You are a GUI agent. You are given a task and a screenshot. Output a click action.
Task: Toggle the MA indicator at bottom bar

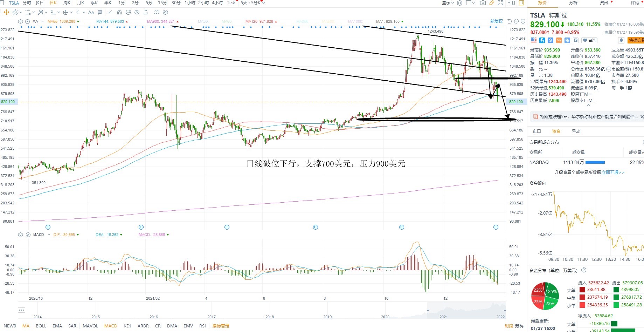[x=26, y=326]
